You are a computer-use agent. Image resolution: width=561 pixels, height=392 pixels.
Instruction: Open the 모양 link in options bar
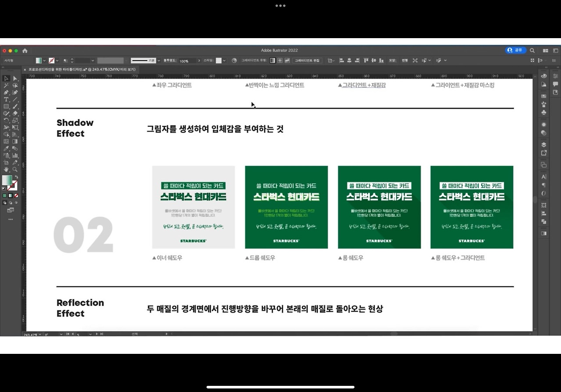(x=393, y=61)
